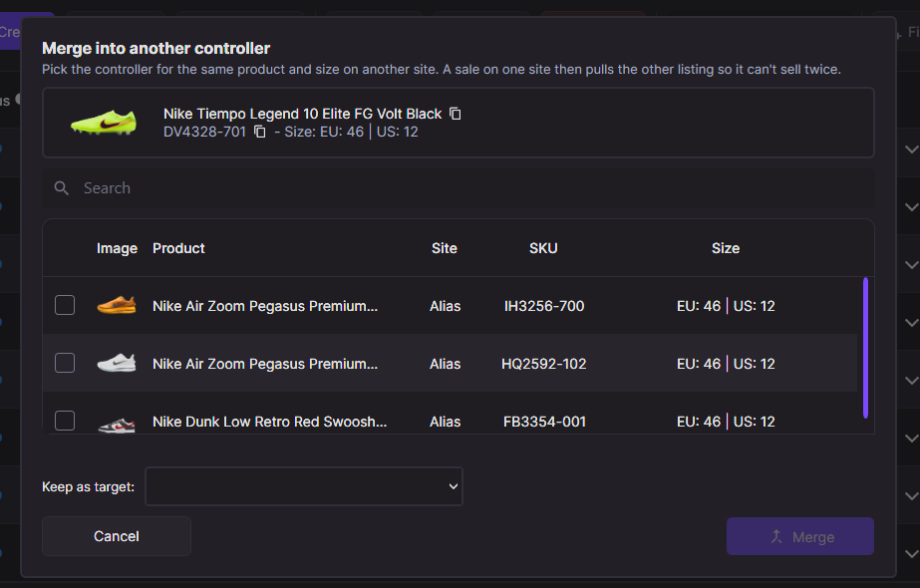920x588 pixels.
Task: Copy the product name Nike Tiempo Legend 10
Action: 456,114
